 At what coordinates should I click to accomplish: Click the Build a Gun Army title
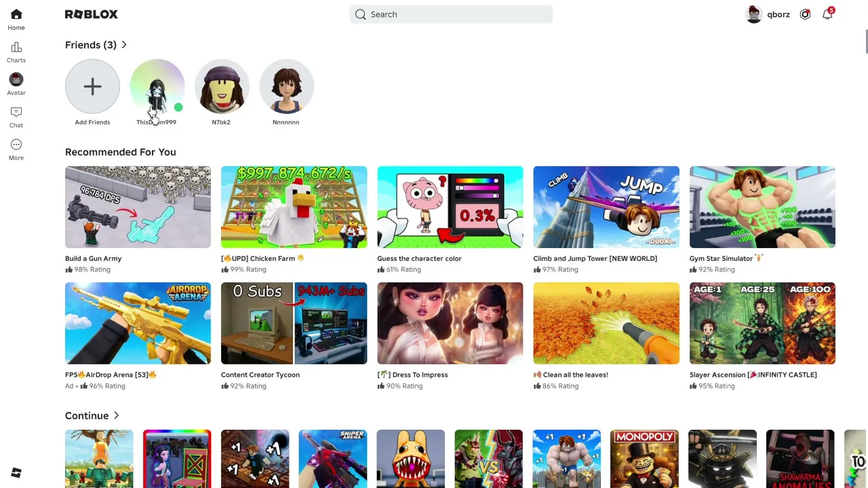coord(94,258)
